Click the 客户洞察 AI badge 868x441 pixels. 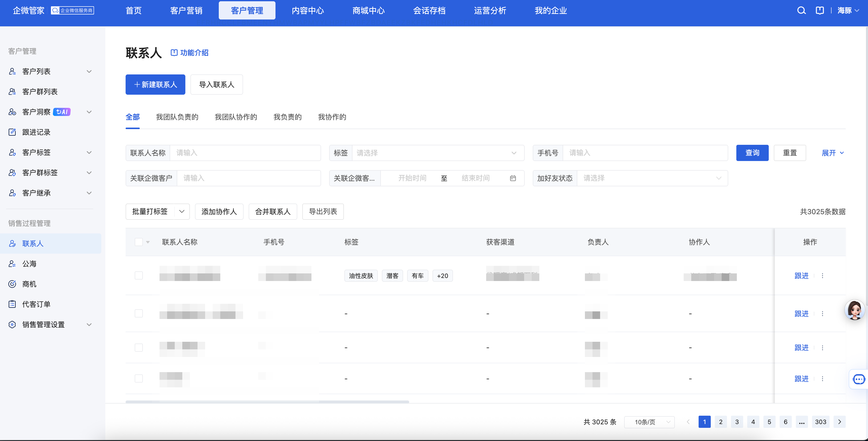[62, 112]
